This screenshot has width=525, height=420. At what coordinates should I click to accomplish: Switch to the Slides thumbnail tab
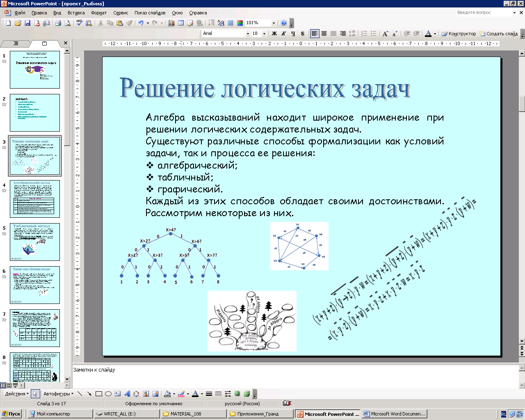[45, 43]
